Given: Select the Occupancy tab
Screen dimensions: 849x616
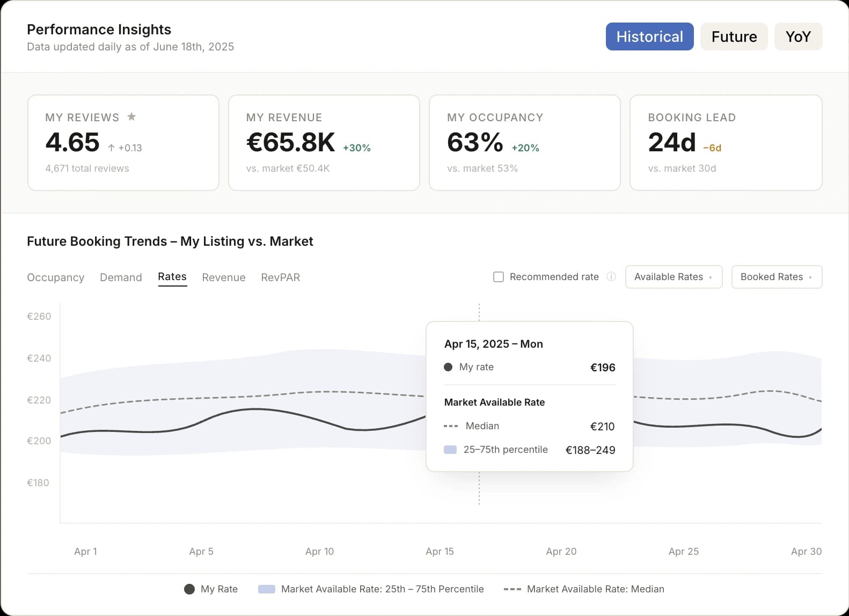Looking at the screenshot, I should [56, 277].
